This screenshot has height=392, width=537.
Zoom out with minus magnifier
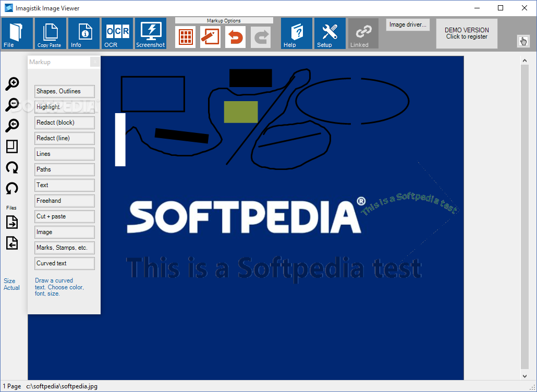[x=12, y=105]
